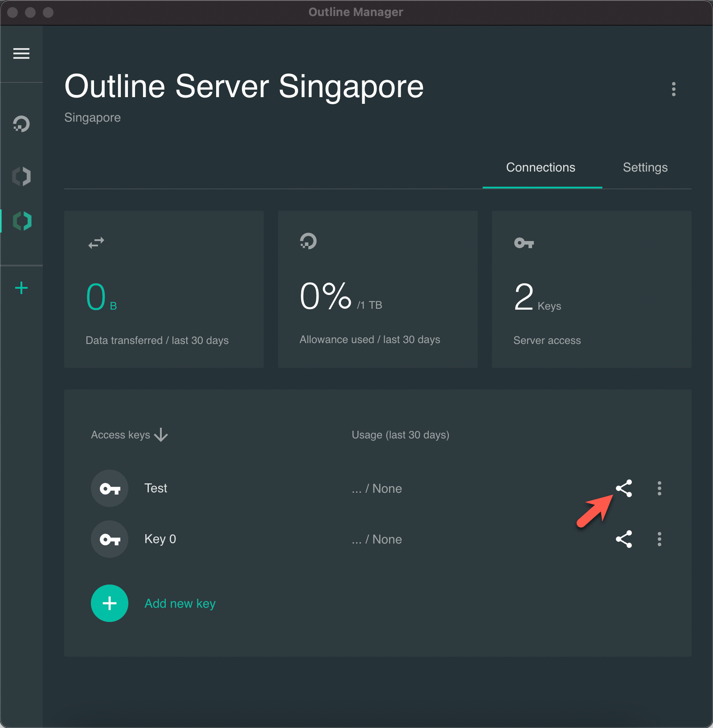
Task: Click the key icon next to Test
Action: (110, 488)
